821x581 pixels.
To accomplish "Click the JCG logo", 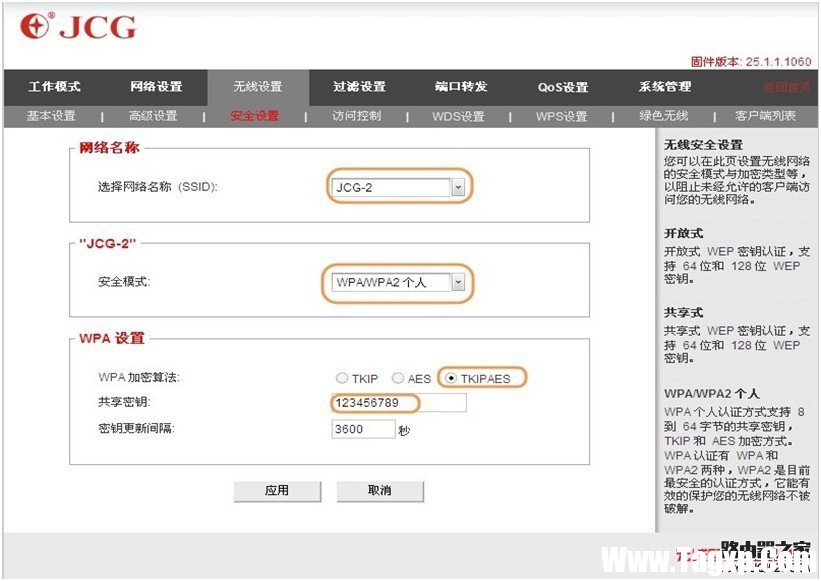I will 78,26.
